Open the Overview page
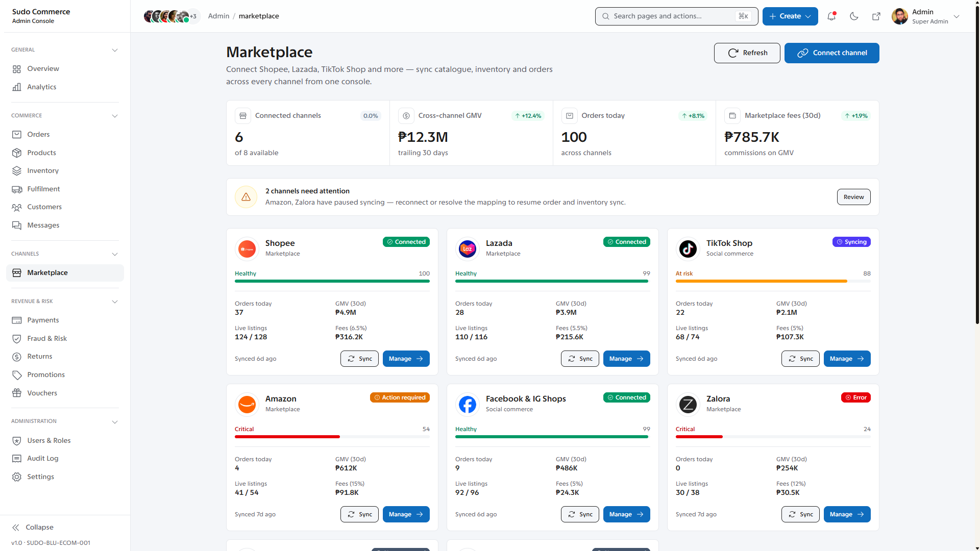 pyautogui.click(x=65, y=69)
